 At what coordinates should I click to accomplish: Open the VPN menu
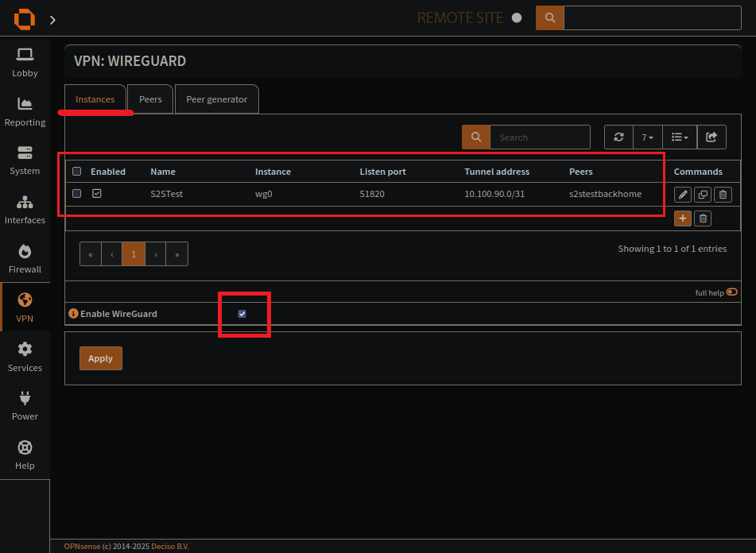pyautogui.click(x=25, y=307)
